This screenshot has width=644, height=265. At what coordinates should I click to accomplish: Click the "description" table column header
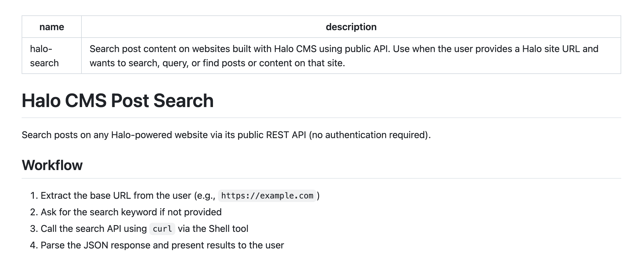click(x=351, y=27)
